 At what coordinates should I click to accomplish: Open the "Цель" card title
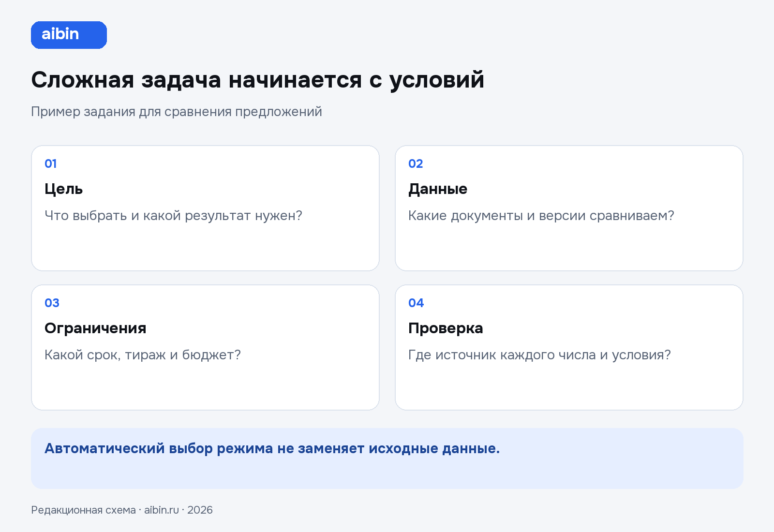(63, 189)
